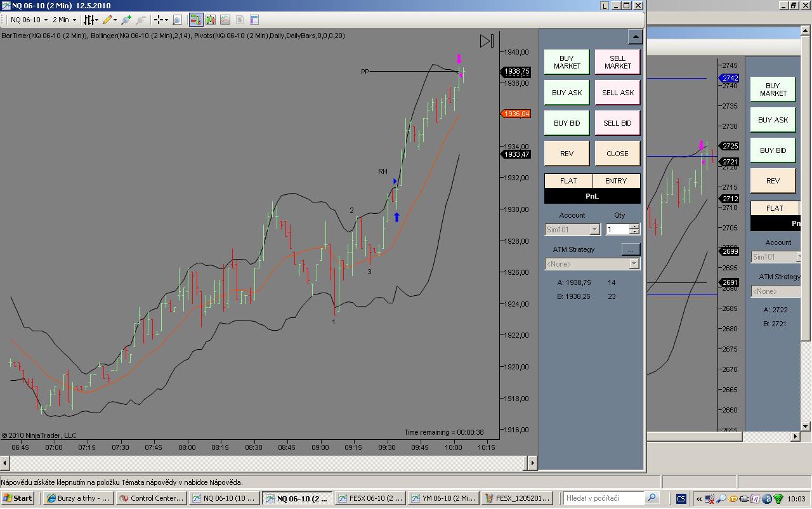Select the drawing tools pencil icon
This screenshot has height=509, width=812.
[x=107, y=20]
